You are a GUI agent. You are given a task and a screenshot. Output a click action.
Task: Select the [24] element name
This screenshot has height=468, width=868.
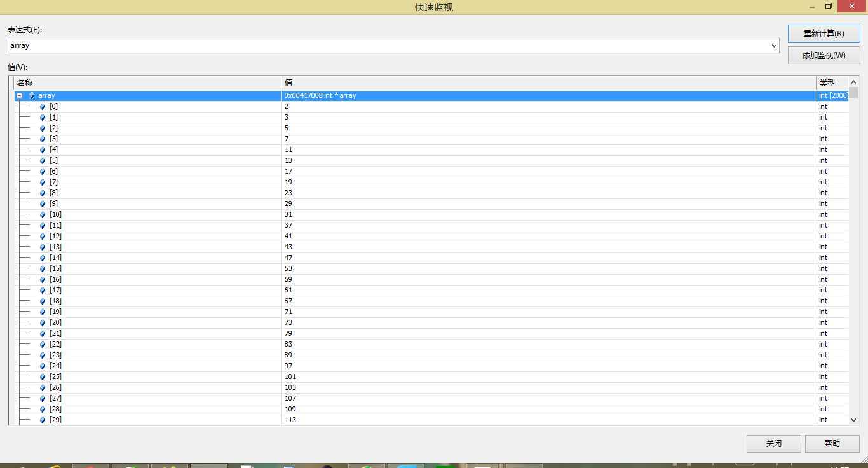coord(55,366)
